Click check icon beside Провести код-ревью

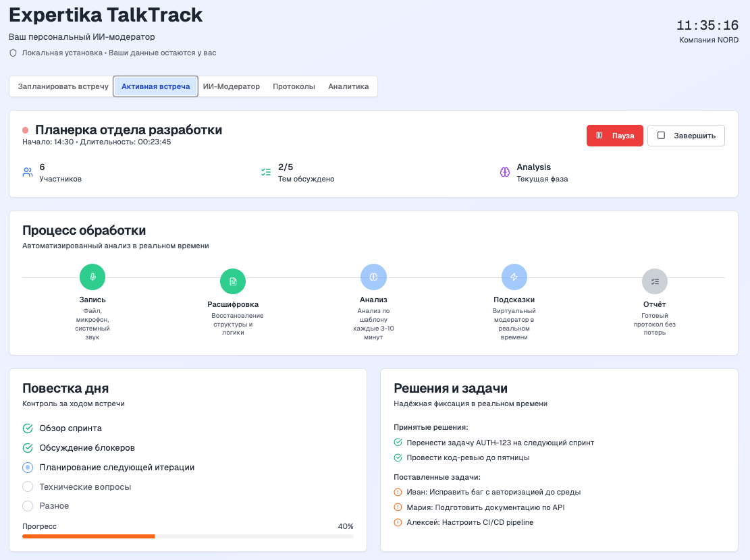[x=398, y=457]
